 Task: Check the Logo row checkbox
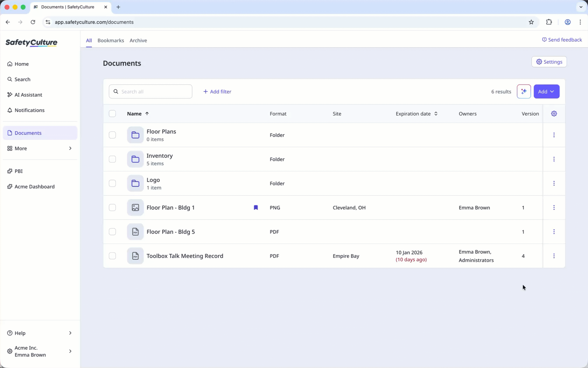click(x=112, y=183)
